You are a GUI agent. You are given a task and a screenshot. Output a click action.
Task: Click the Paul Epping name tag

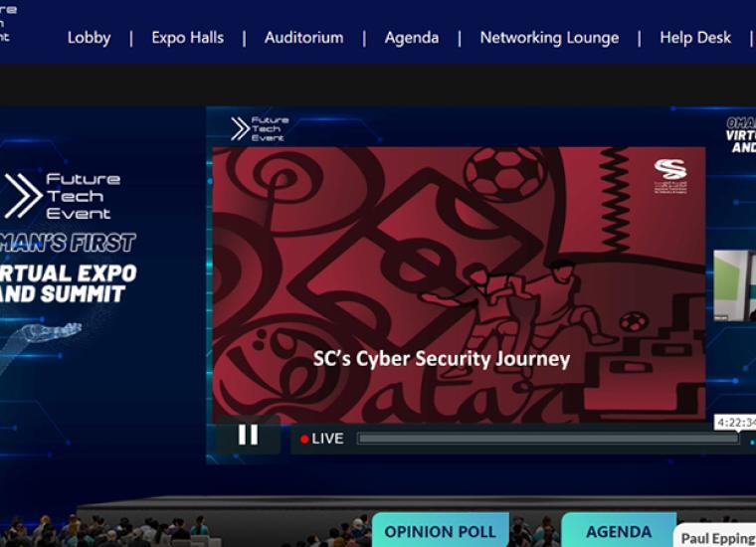tap(717, 537)
